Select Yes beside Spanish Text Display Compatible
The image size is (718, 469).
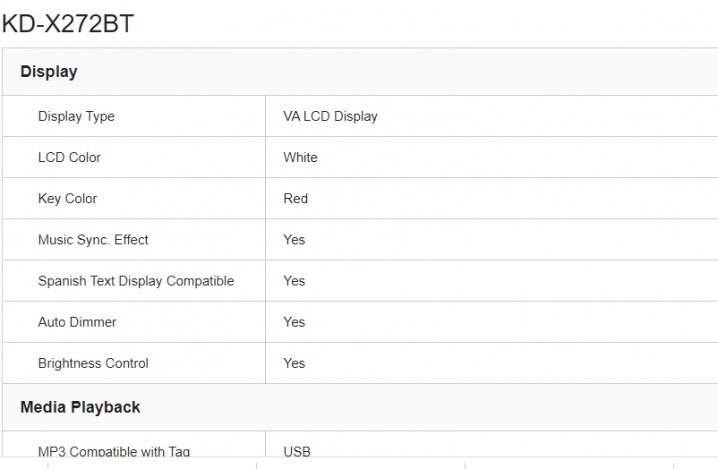point(294,281)
